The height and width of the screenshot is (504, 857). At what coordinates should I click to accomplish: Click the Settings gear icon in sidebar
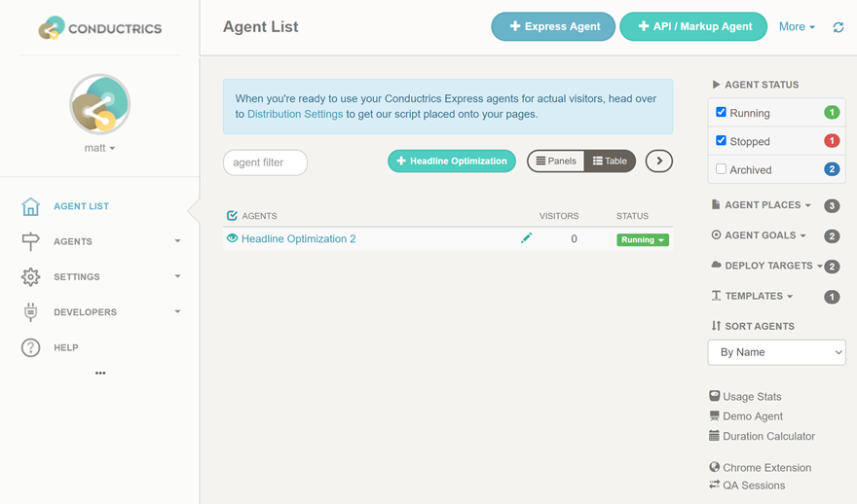[31, 277]
